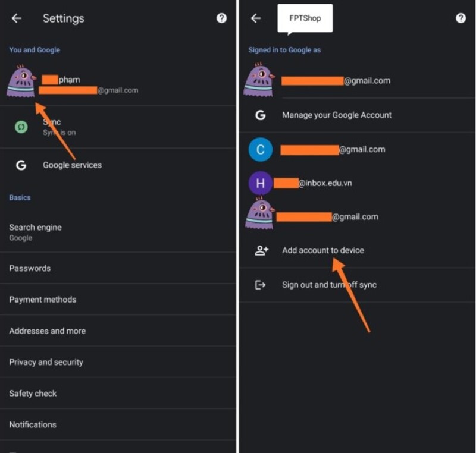Screen dimensions: 476x453
Task: Tap the add-person icon for Add account
Action: point(261,250)
